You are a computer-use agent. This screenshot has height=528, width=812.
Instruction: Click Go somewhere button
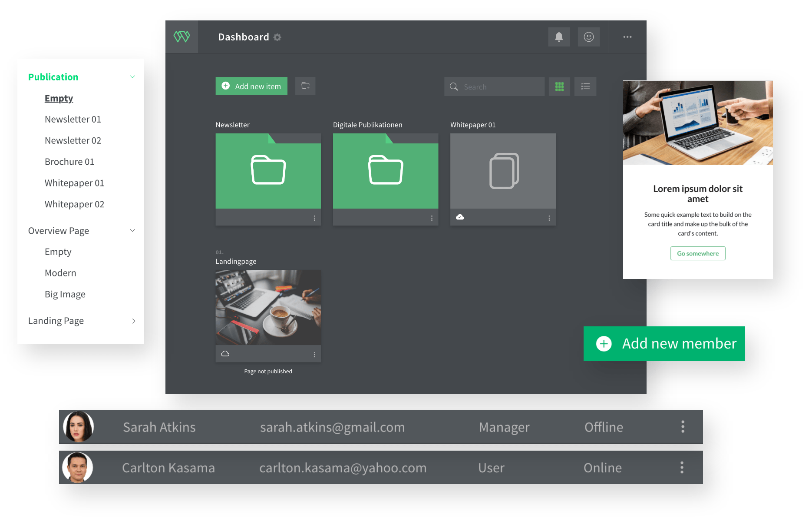click(698, 253)
